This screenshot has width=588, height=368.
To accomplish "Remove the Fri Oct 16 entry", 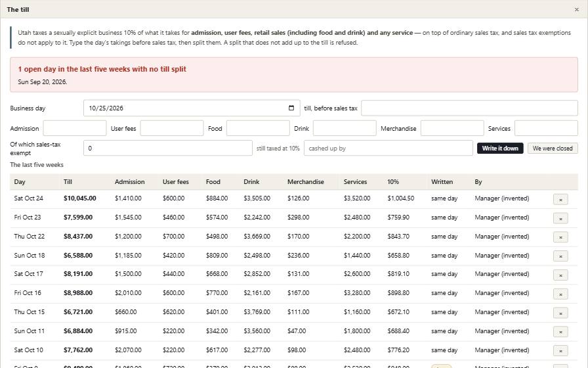I will (x=560, y=294).
